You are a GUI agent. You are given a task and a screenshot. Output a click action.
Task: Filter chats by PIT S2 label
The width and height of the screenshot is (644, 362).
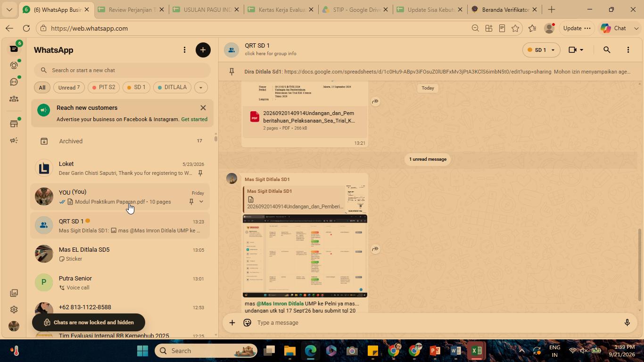pos(104,88)
